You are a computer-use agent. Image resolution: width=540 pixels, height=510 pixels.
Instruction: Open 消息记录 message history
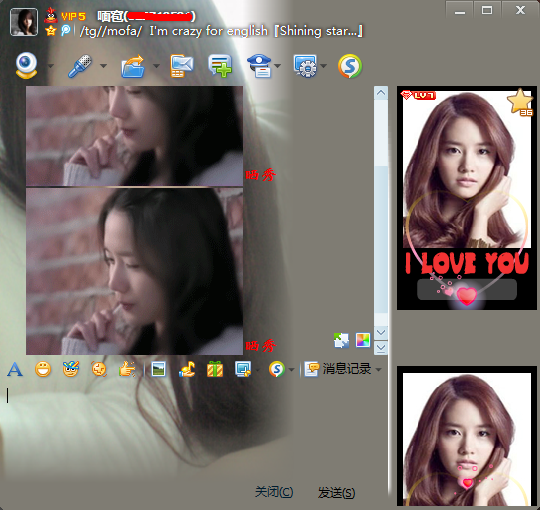point(346,369)
